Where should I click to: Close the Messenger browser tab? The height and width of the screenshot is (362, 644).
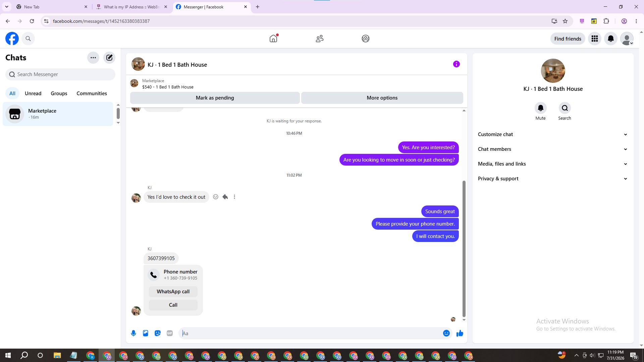(x=246, y=7)
